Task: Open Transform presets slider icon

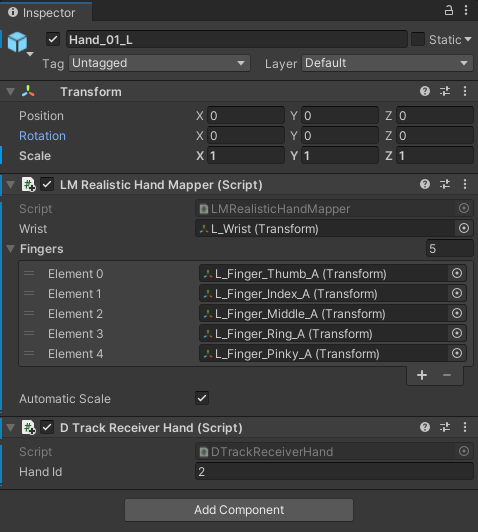Action: pos(445,91)
